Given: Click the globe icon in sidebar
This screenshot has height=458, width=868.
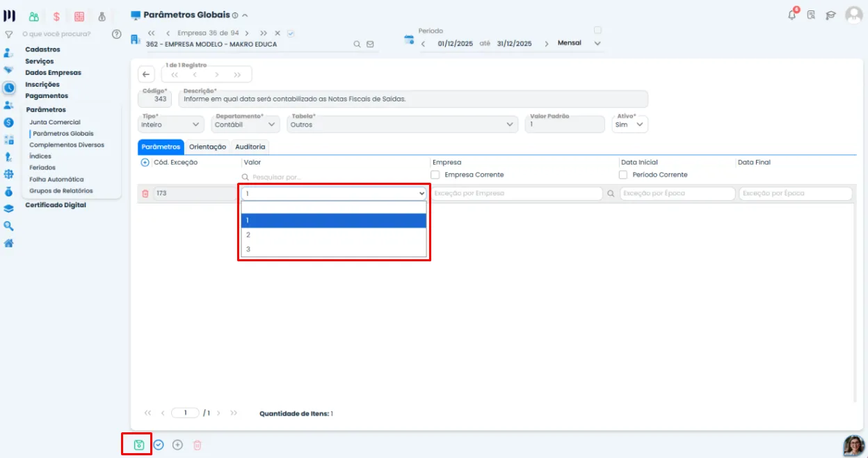Looking at the screenshot, I should [x=9, y=174].
